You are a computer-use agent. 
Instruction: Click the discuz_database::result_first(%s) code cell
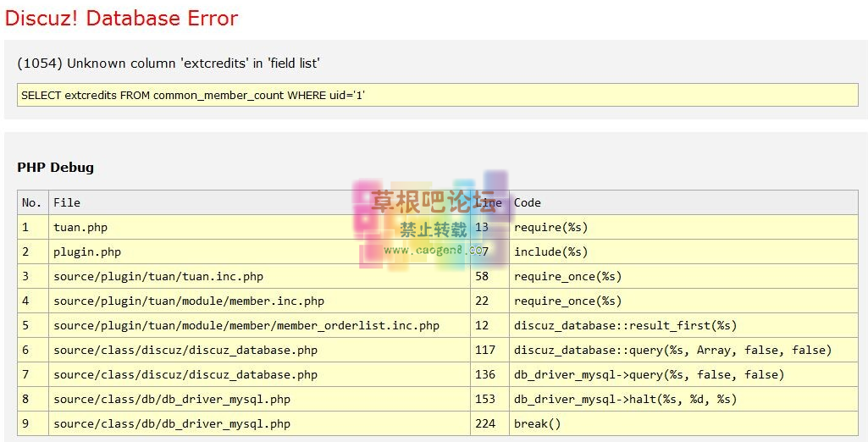click(625, 325)
